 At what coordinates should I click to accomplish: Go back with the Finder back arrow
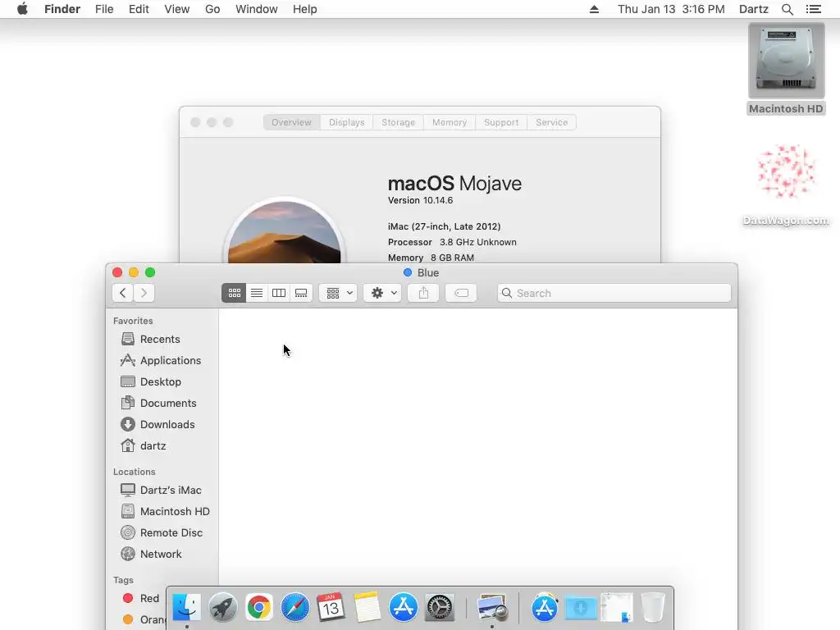(x=123, y=293)
